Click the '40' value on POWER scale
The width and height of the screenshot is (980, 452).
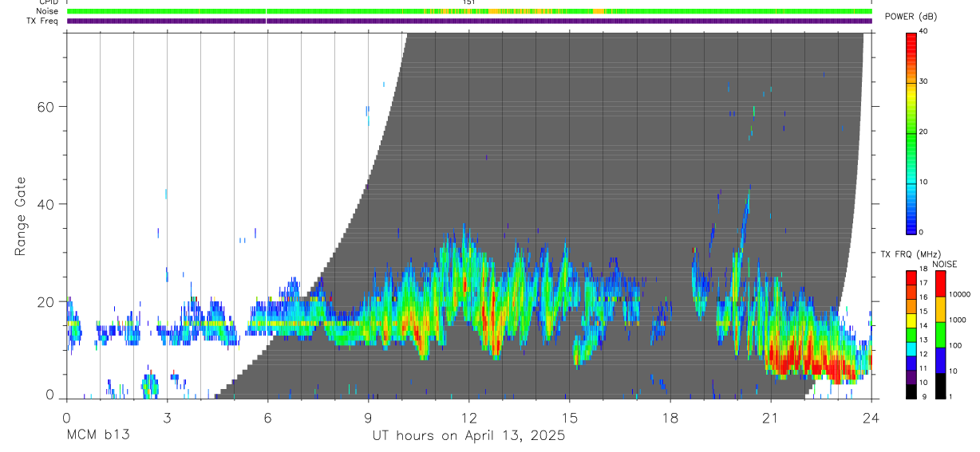(x=924, y=31)
